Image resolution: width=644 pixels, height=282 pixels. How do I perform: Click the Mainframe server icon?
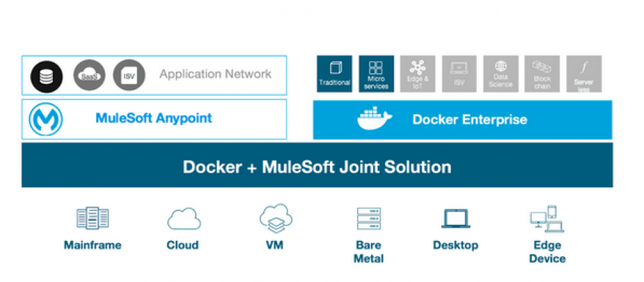pos(93,218)
